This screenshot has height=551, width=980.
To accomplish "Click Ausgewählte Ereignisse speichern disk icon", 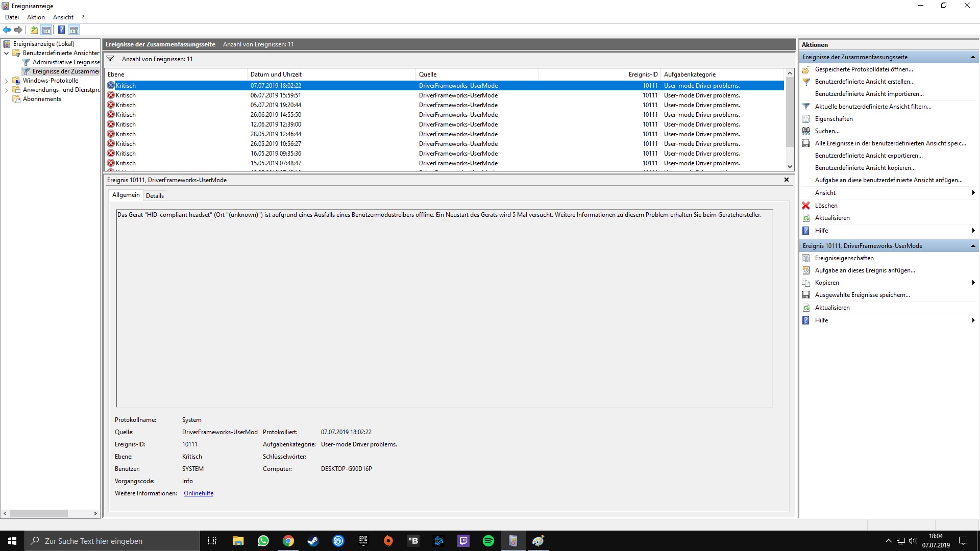I will point(806,295).
